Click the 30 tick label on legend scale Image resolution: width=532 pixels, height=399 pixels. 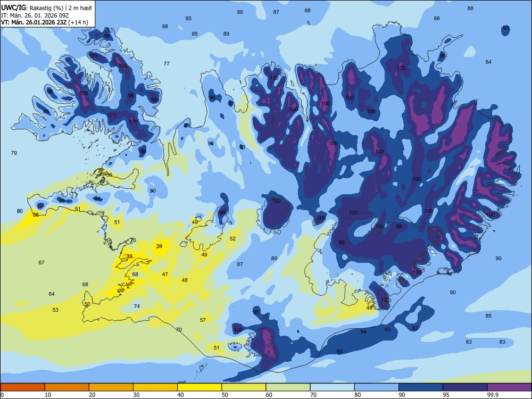click(136, 395)
